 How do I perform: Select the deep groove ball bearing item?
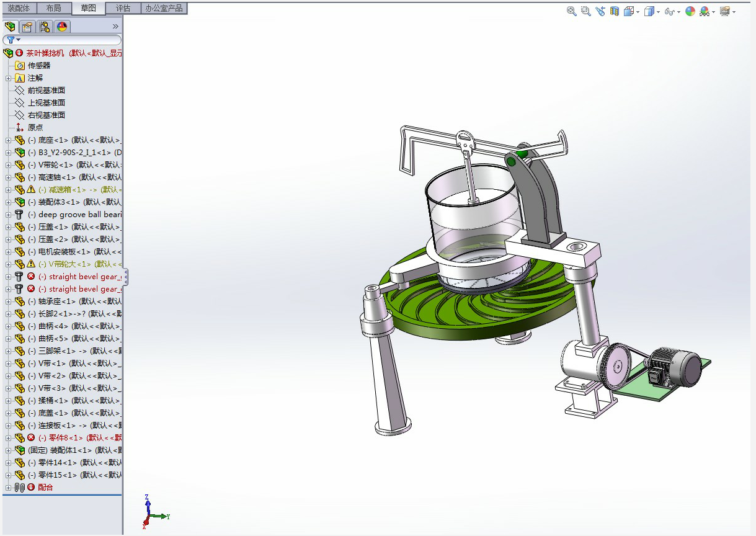click(74, 215)
